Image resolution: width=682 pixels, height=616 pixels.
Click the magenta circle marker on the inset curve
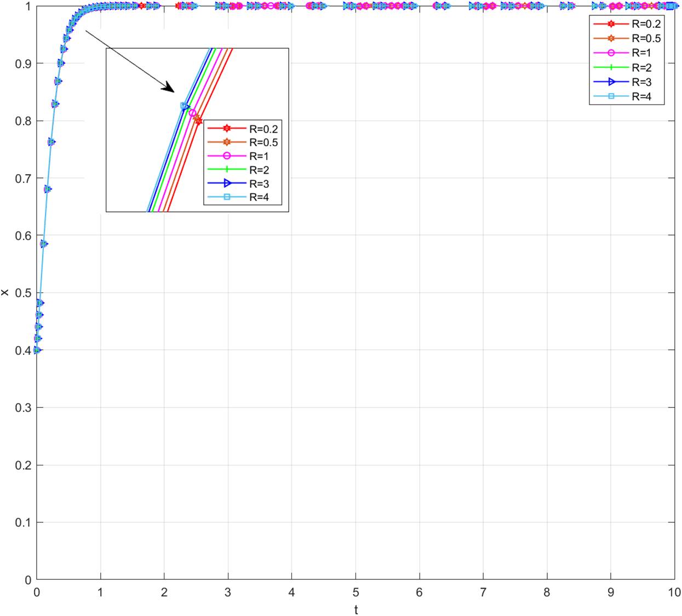[192, 113]
